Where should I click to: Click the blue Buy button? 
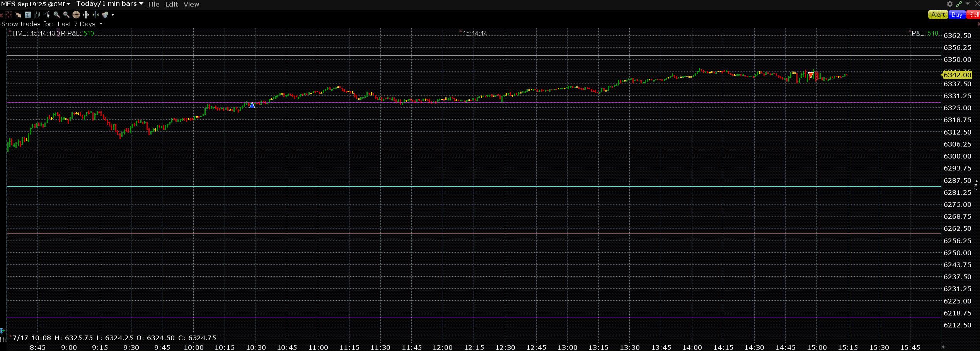(957, 15)
